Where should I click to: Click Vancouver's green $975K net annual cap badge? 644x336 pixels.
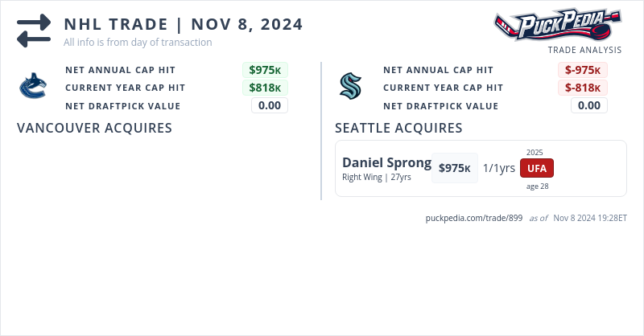point(266,70)
